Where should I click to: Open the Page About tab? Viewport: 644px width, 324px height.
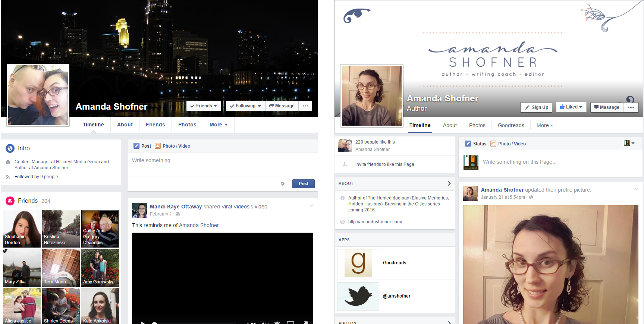(450, 126)
